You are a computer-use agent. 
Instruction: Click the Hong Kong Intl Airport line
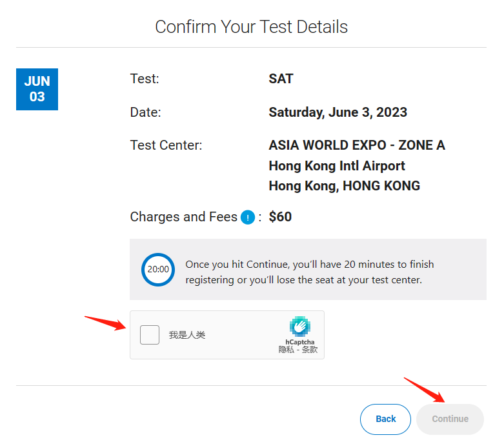[337, 166]
